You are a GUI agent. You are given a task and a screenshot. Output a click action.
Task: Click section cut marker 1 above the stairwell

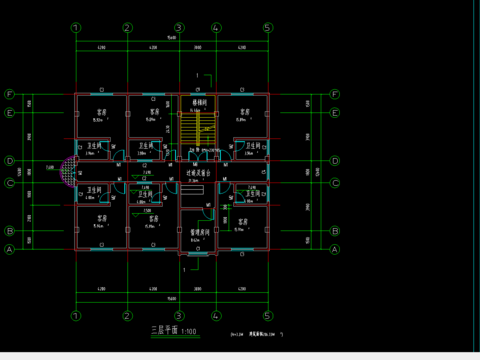[x=204, y=80]
